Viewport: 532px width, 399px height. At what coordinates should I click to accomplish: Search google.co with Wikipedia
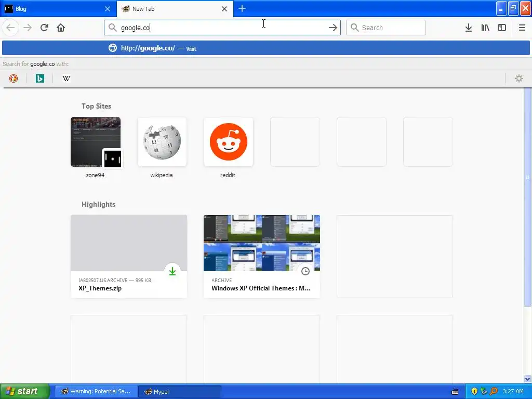coord(66,78)
